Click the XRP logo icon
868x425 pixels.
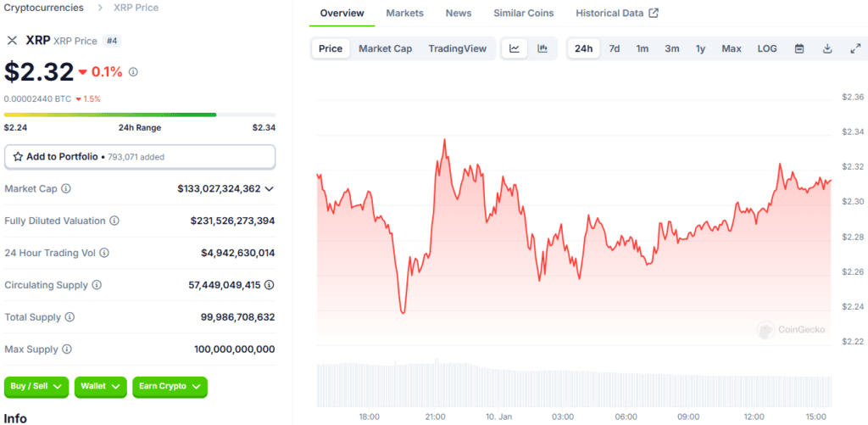pos(12,41)
